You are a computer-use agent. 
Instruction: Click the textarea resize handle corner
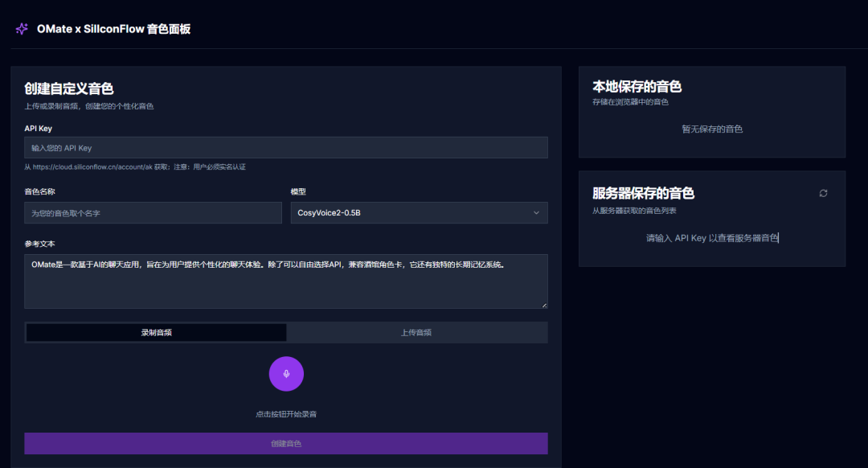point(544,306)
